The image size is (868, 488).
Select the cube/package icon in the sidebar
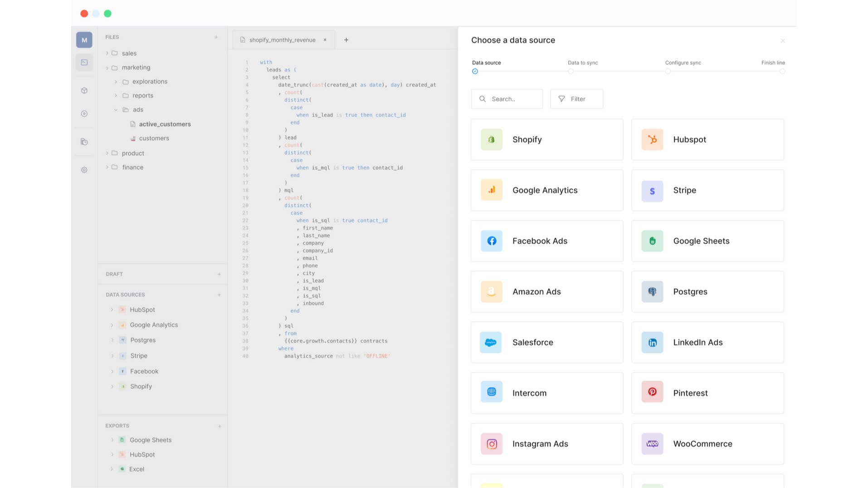click(x=84, y=90)
